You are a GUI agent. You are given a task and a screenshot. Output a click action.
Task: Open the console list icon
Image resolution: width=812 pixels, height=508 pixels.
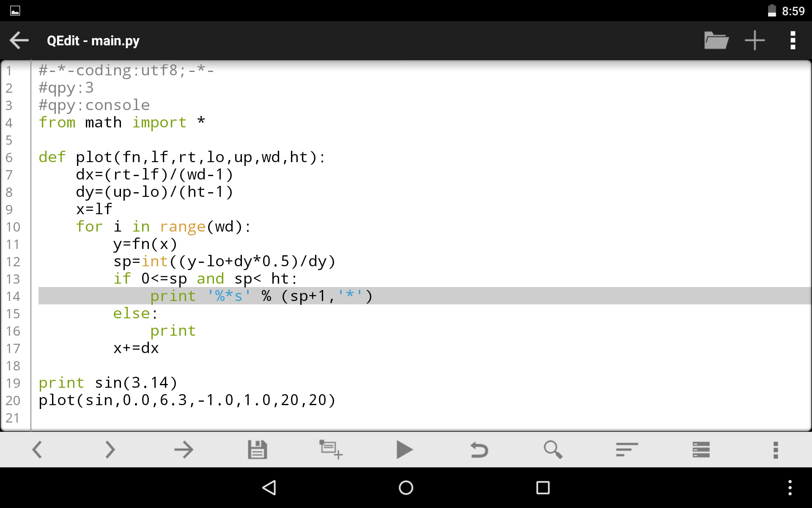click(701, 450)
